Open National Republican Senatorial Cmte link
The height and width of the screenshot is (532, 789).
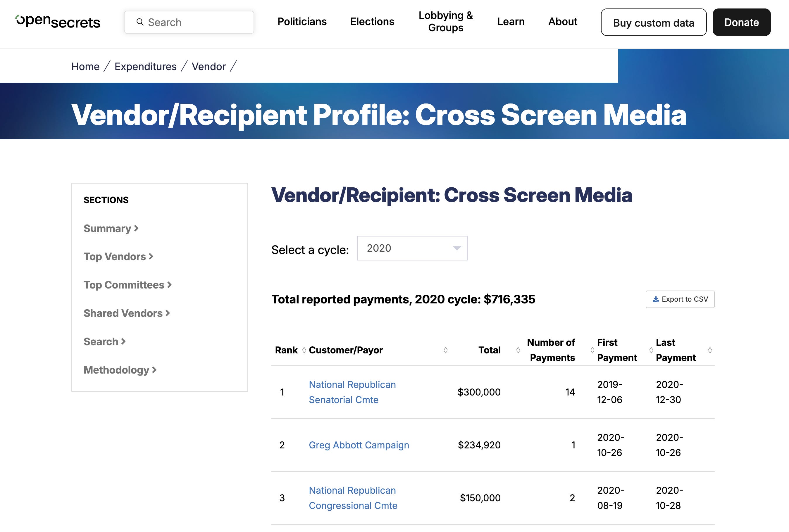(x=352, y=392)
